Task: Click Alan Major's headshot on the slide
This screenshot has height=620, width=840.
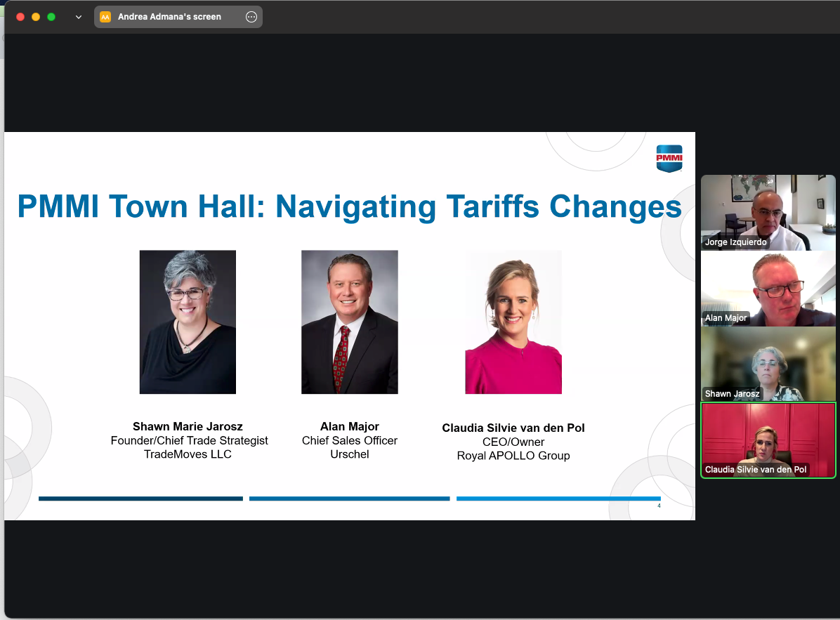Action: (349, 322)
